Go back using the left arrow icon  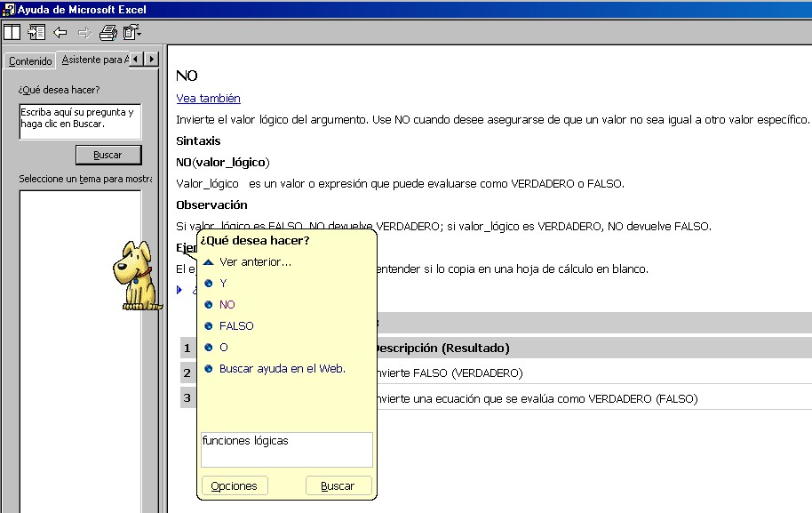pos(60,33)
